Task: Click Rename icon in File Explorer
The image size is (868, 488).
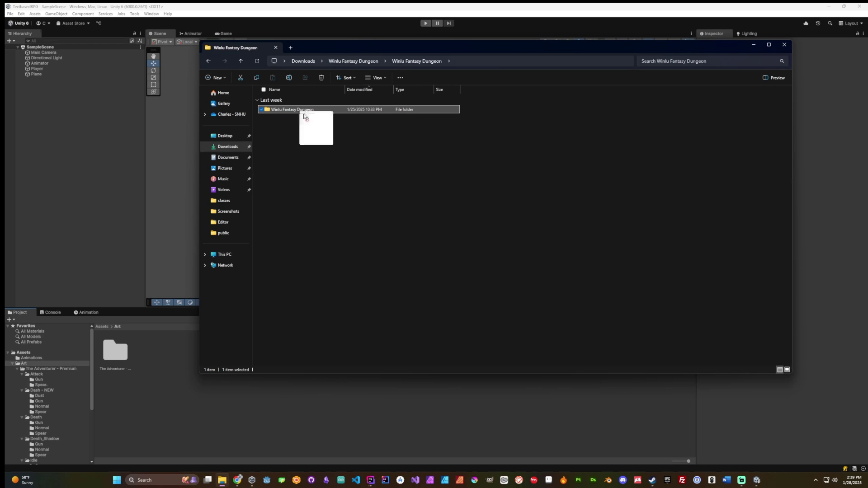Action: (289, 78)
